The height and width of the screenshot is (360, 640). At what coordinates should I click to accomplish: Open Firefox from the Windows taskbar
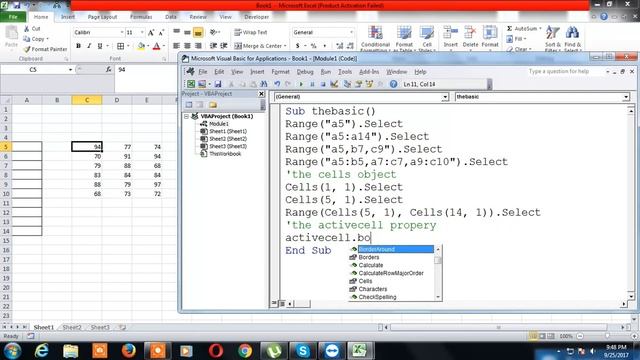pos(129,351)
